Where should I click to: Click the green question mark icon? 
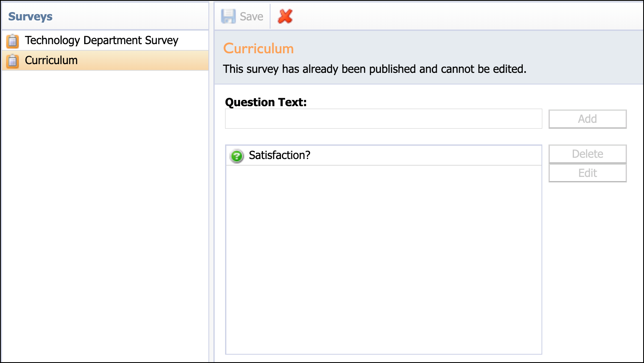coord(237,156)
